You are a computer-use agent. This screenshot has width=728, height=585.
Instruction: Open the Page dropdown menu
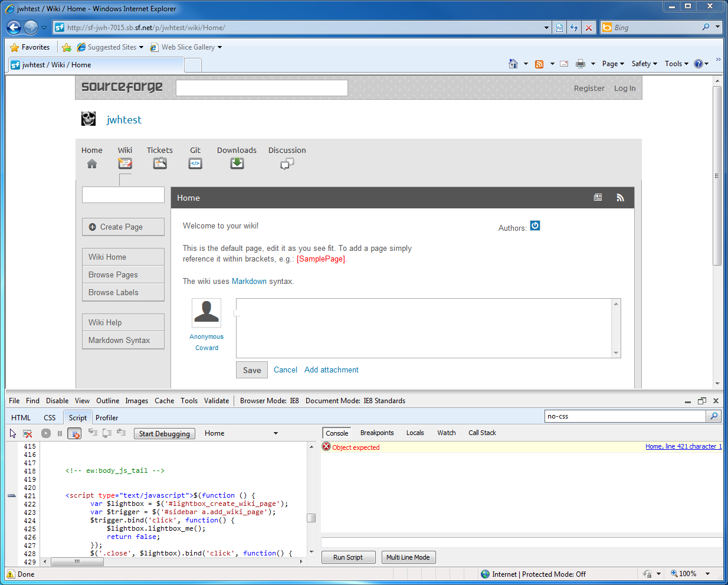click(613, 64)
